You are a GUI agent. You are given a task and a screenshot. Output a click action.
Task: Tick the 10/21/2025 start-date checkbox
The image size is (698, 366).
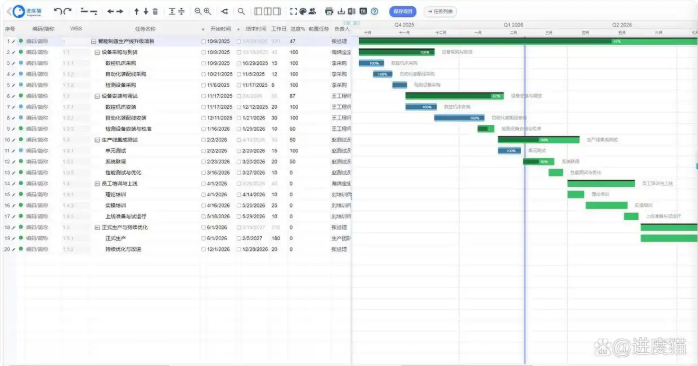point(203,74)
